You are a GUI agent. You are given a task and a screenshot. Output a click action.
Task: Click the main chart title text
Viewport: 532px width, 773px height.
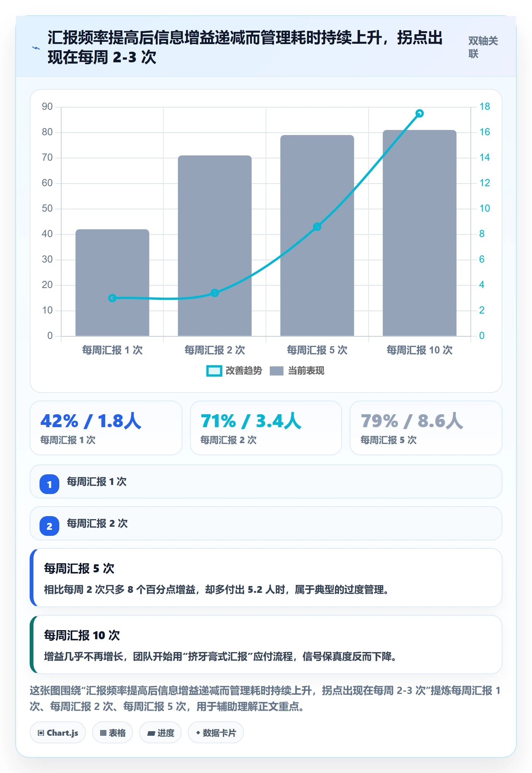[x=245, y=48]
